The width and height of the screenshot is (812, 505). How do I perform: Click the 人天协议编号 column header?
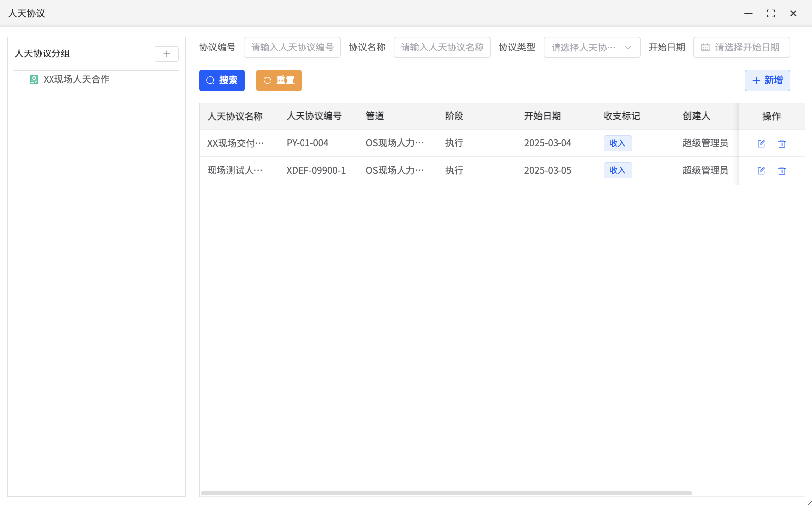coord(314,116)
